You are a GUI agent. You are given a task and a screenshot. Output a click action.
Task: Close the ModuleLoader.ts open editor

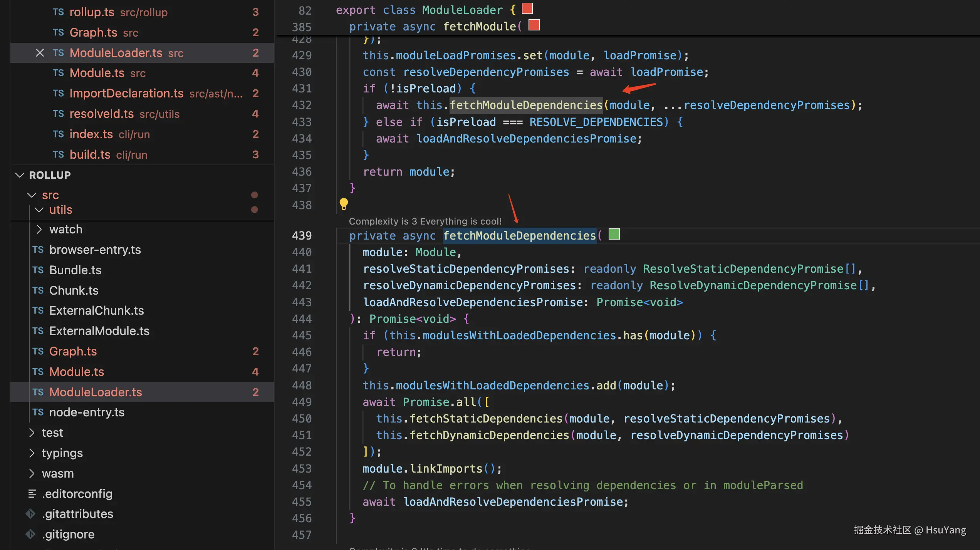coord(40,53)
